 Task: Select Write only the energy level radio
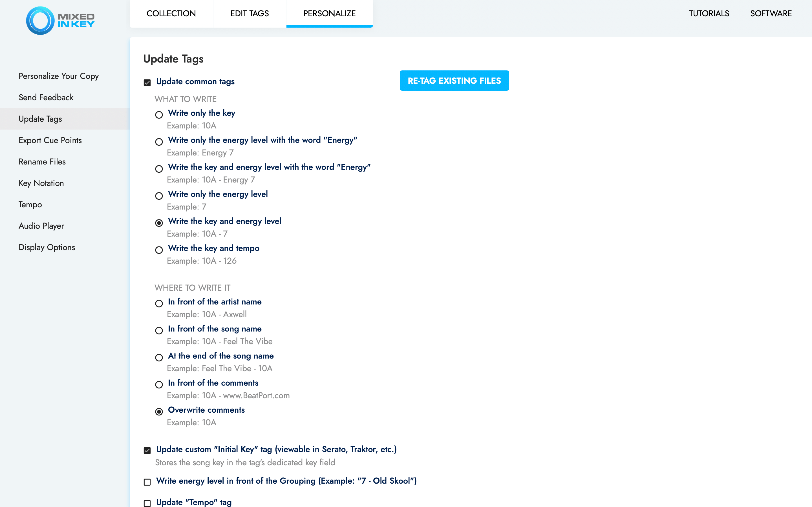coord(159,196)
